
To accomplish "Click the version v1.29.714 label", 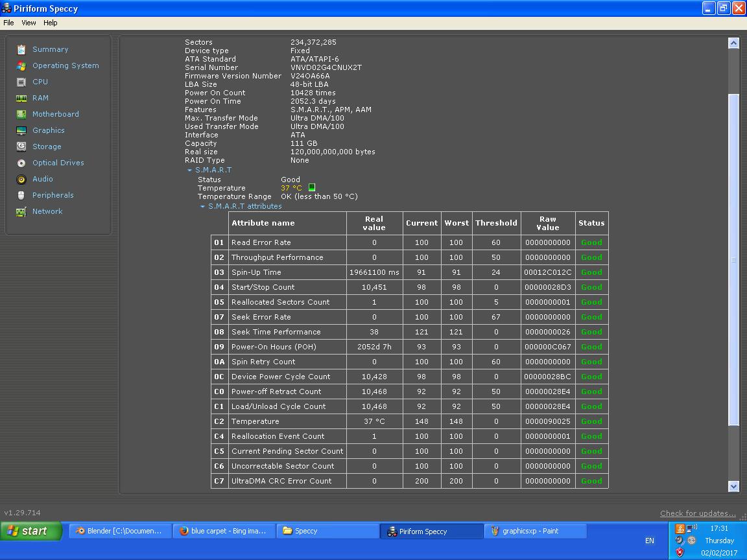I will (23, 513).
